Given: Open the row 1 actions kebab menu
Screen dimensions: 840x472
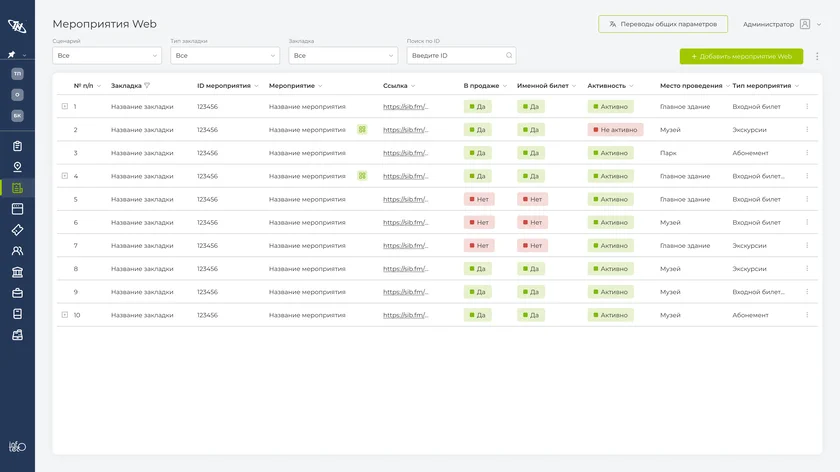Looking at the screenshot, I should coord(807,107).
